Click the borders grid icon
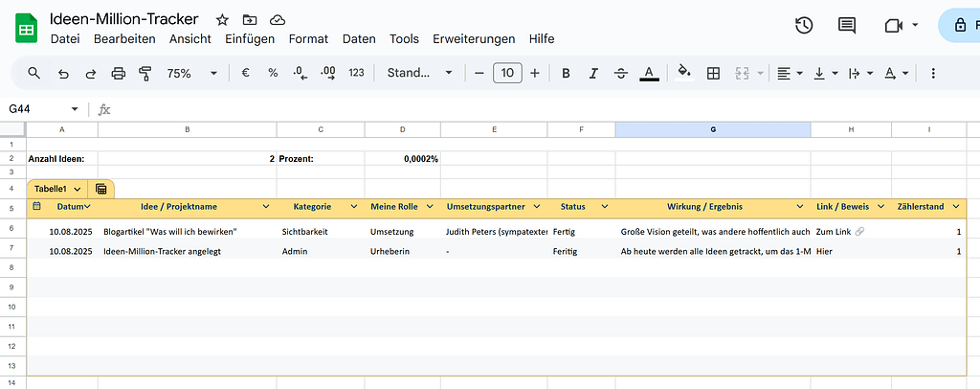Screen dimensions: 980x389 click(713, 73)
